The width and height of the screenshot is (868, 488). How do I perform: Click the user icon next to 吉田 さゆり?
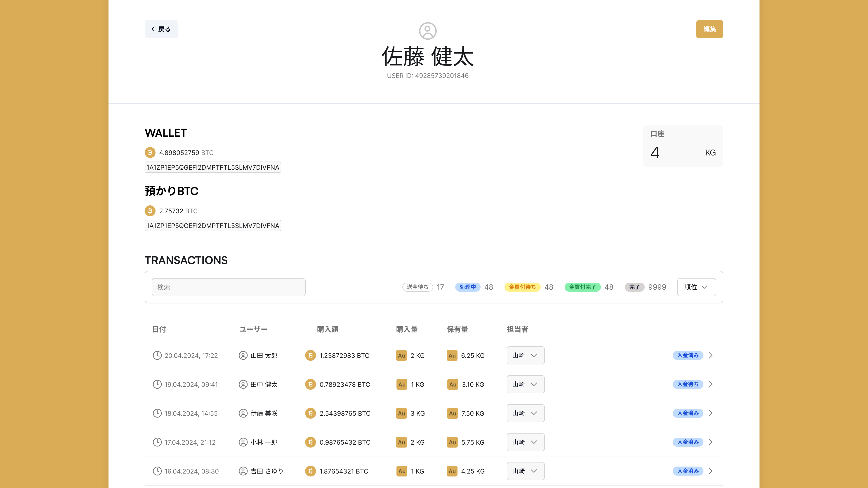pos(243,471)
